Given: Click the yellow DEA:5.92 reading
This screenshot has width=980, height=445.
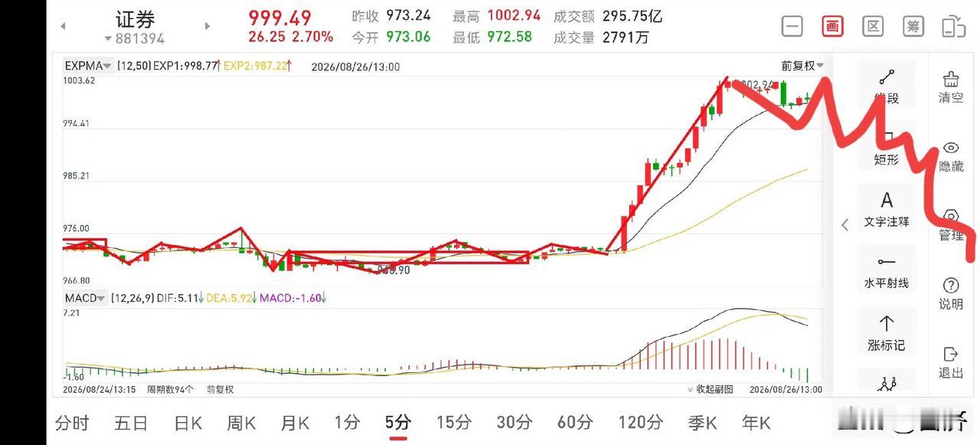Looking at the screenshot, I should point(232,298).
